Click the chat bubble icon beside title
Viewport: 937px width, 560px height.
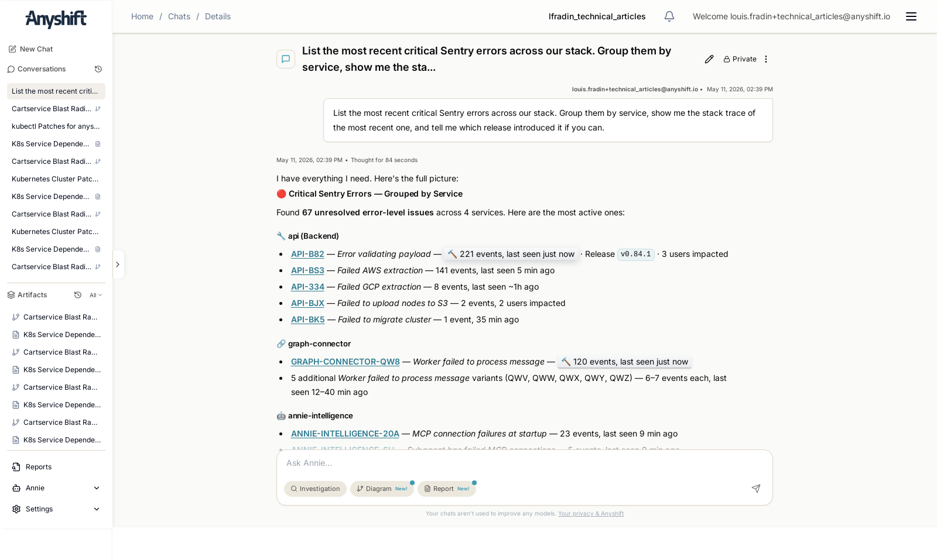pyautogui.click(x=286, y=59)
